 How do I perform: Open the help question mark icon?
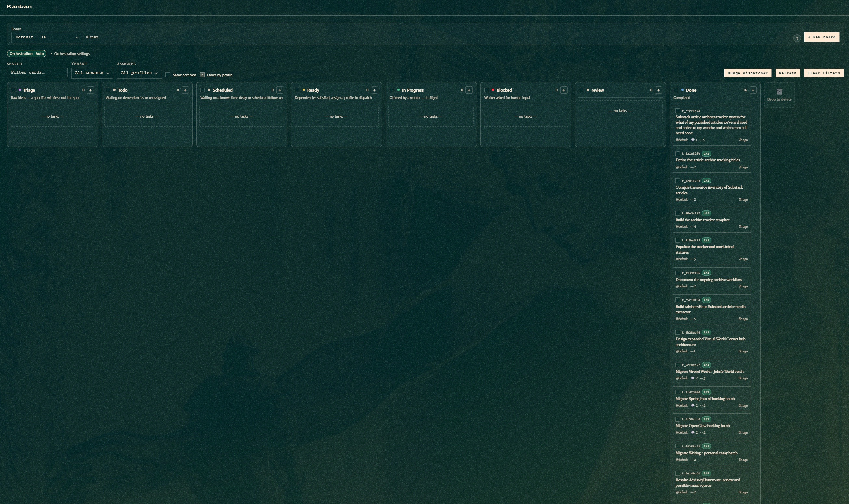(797, 38)
